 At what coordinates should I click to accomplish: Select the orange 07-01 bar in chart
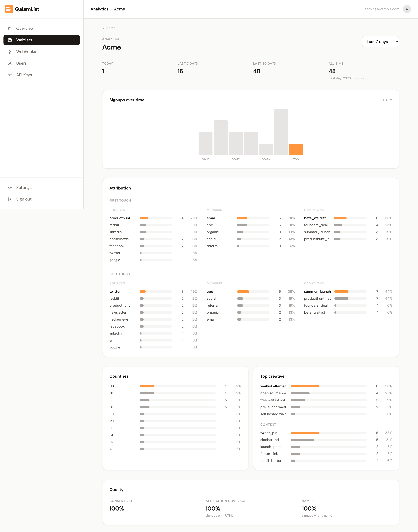click(296, 149)
